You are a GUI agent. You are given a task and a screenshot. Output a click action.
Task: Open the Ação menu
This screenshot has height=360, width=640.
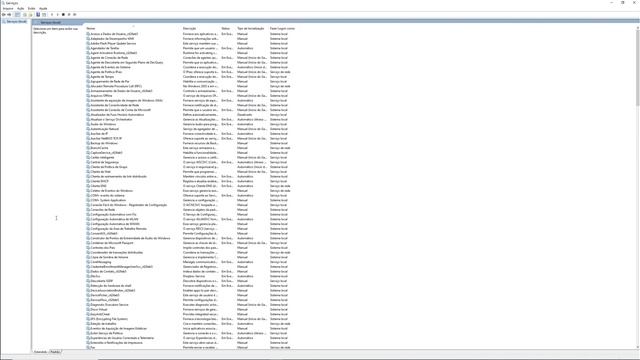[20, 9]
